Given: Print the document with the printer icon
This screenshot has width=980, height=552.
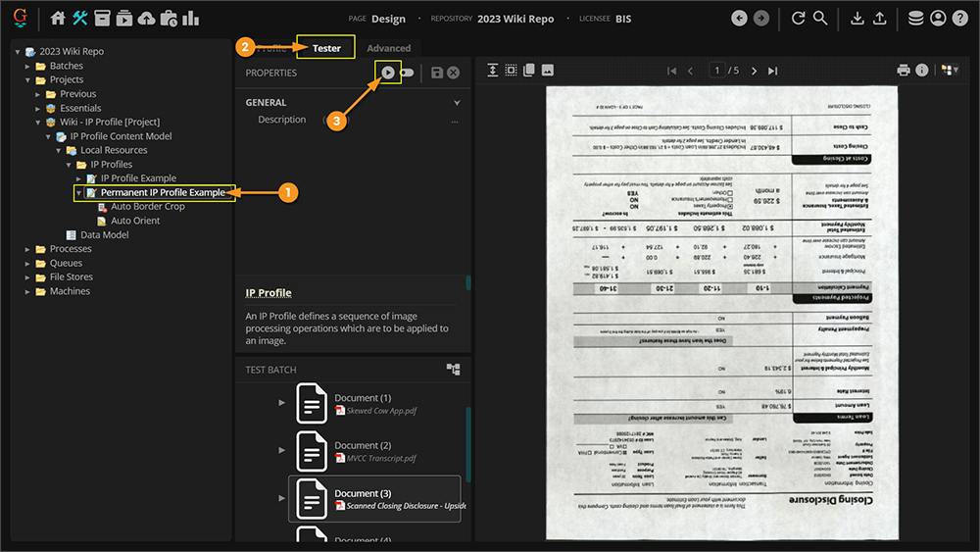Looking at the screenshot, I should coord(904,70).
